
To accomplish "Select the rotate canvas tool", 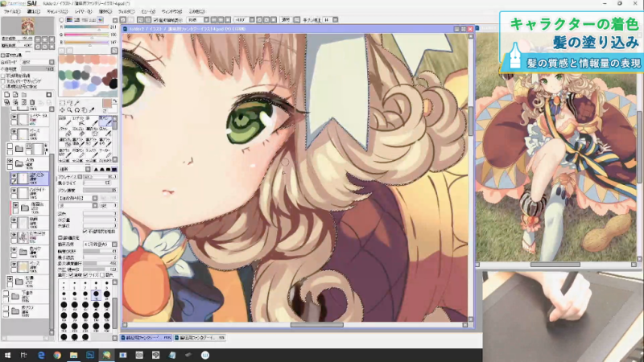I will click(77, 110).
